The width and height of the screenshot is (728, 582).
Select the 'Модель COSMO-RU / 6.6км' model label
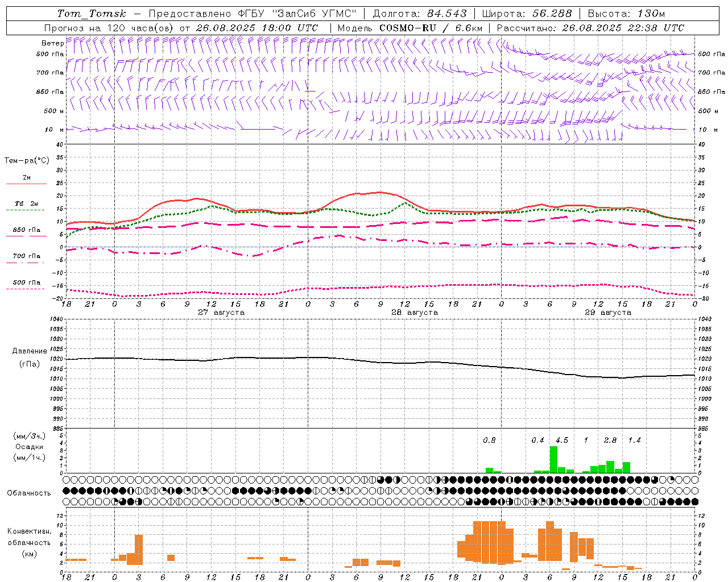click(x=409, y=28)
